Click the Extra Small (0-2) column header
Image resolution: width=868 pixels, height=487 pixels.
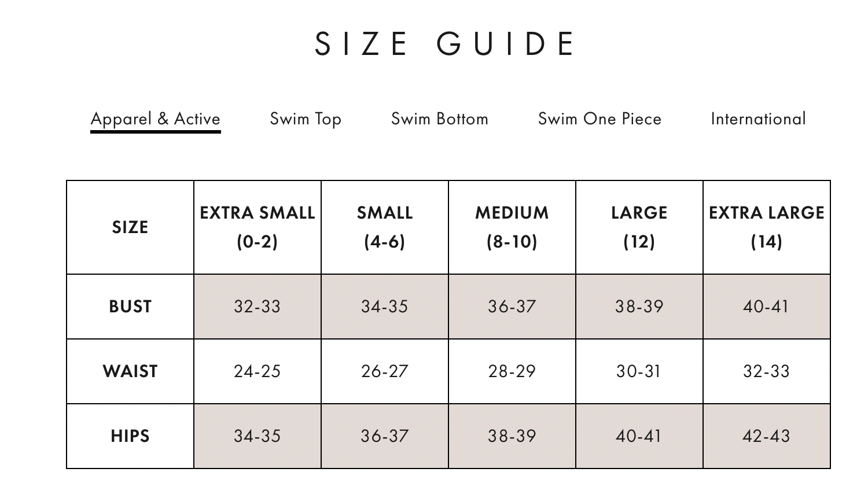258,227
